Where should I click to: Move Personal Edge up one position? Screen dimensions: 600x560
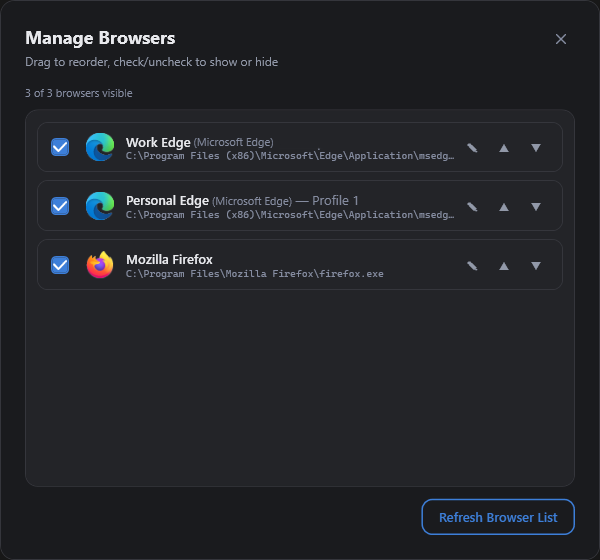tap(504, 207)
